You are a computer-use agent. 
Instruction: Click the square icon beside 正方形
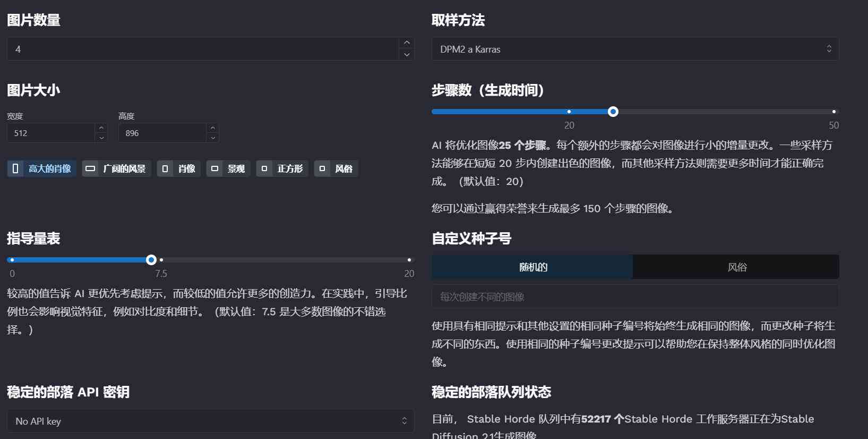[264, 168]
